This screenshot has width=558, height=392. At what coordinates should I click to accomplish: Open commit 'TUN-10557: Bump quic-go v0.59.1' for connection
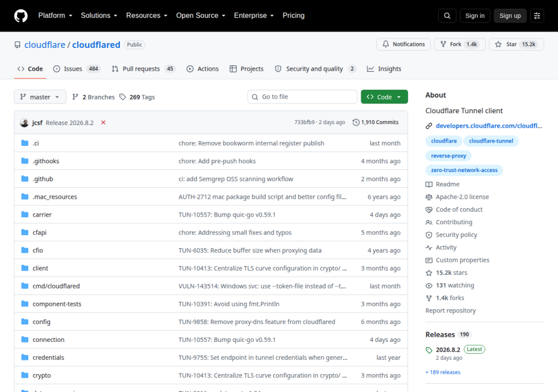[x=227, y=340]
